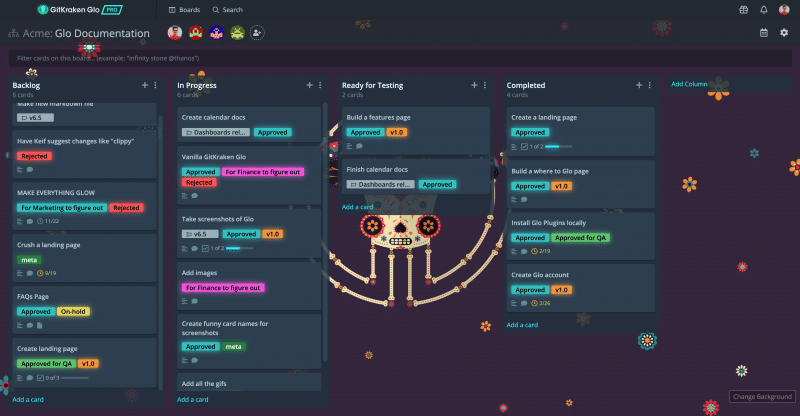Open Ready for Testing column options menu
The height and width of the screenshot is (416, 800).
485,85
